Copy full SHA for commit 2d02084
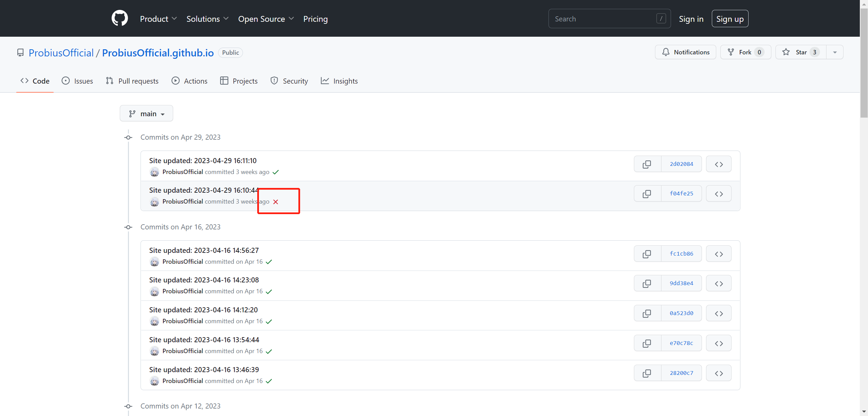This screenshot has height=416, width=868. 647,164
